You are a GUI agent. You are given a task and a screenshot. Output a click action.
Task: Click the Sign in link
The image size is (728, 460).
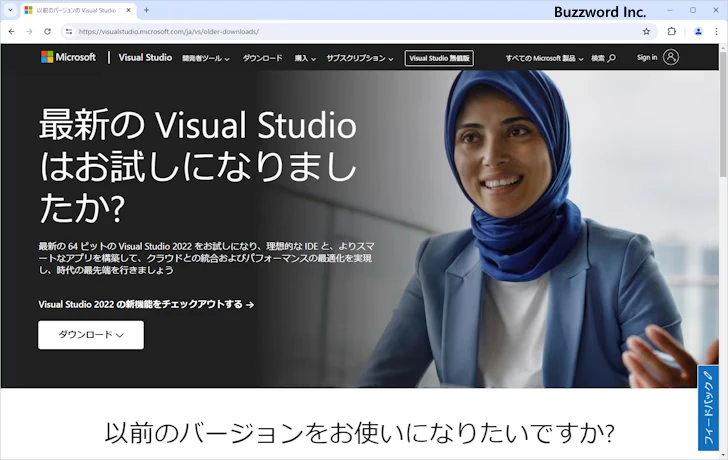[x=647, y=57]
